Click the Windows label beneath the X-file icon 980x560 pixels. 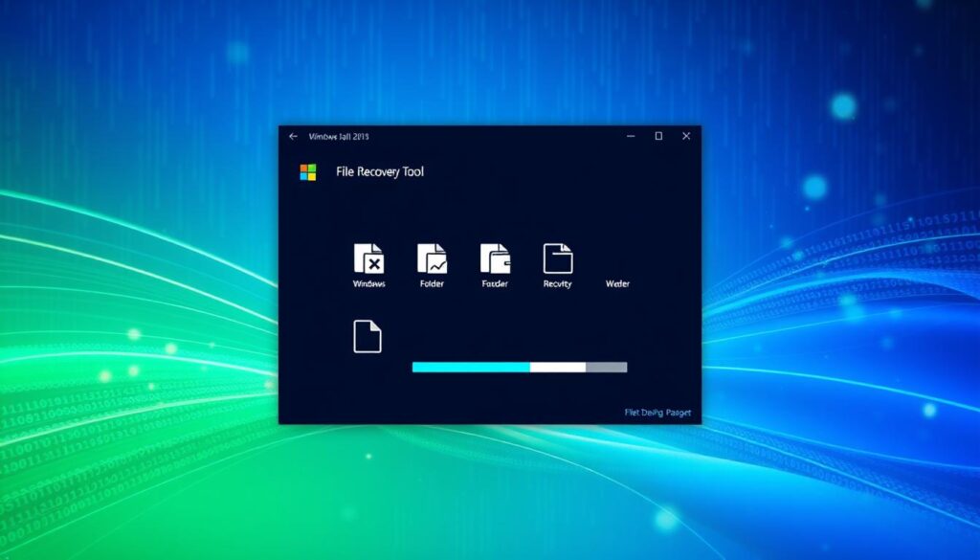[x=370, y=283]
